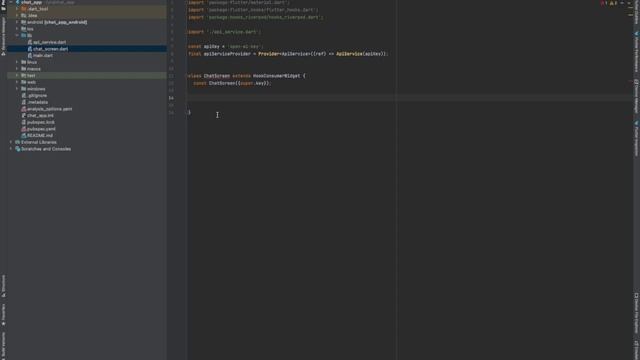Click the yellow warning indicator in editor corner
The image size is (640, 360).
click(x=613, y=3)
